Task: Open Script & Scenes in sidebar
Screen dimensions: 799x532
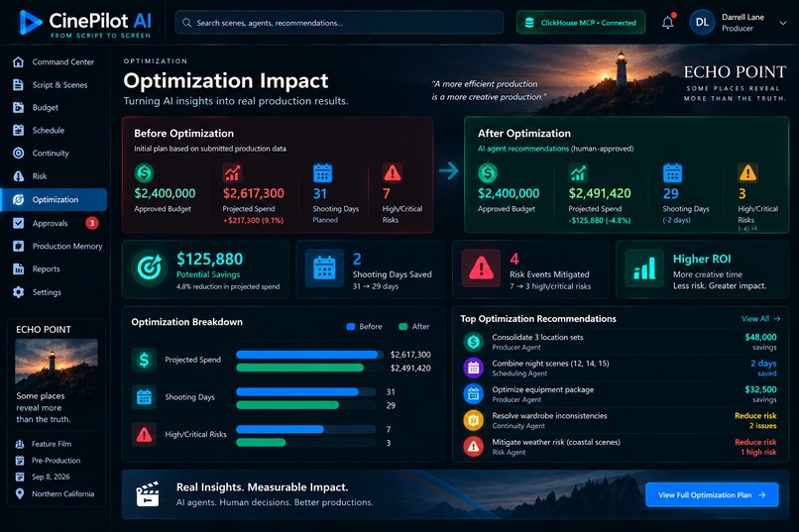Action: coord(54,84)
